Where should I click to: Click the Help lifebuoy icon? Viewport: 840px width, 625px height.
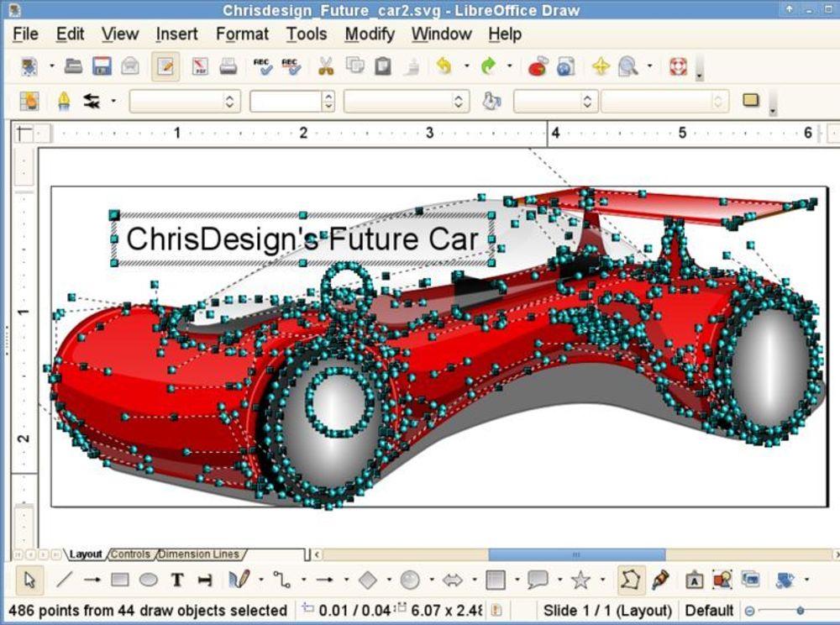[x=678, y=66]
